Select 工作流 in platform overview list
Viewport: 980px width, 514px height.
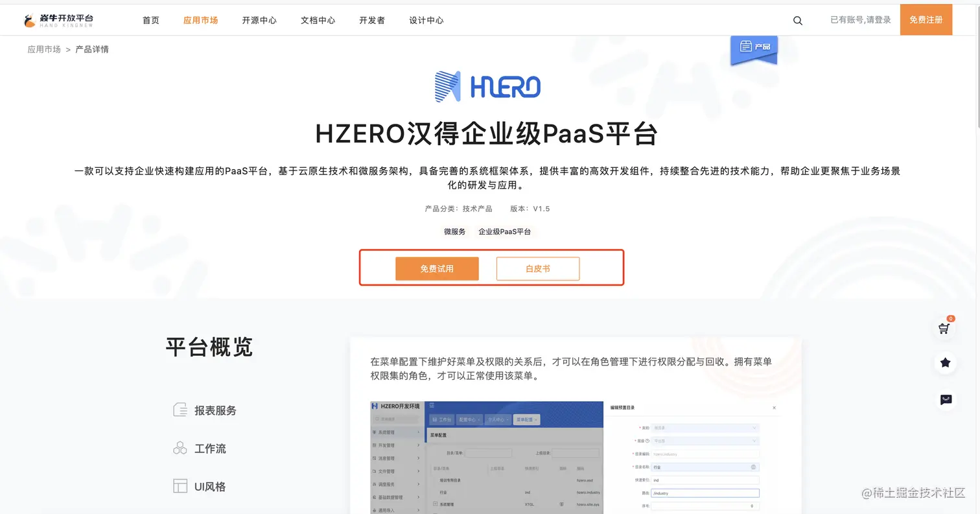pyautogui.click(x=210, y=448)
